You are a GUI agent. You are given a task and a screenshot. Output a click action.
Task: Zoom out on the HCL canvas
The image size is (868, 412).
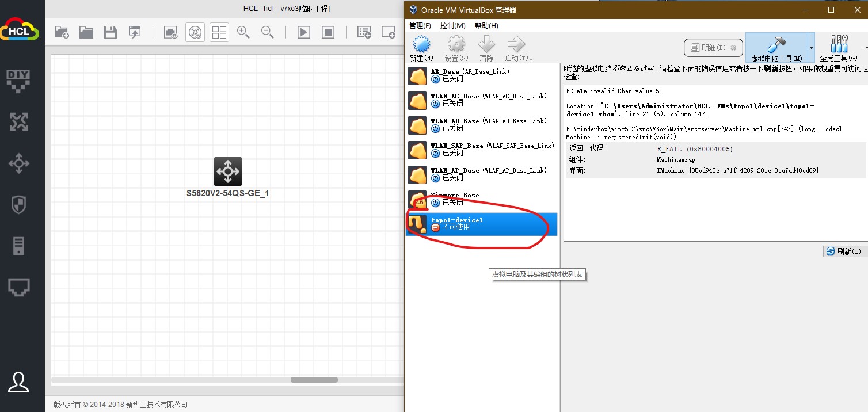click(x=268, y=32)
